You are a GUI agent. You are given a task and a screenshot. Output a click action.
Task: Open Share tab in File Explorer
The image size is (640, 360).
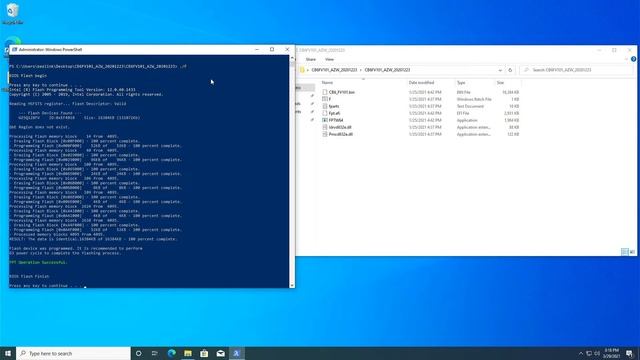click(311, 60)
